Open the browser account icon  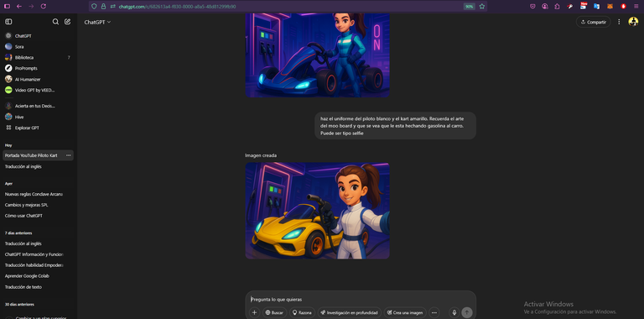(x=545, y=6)
